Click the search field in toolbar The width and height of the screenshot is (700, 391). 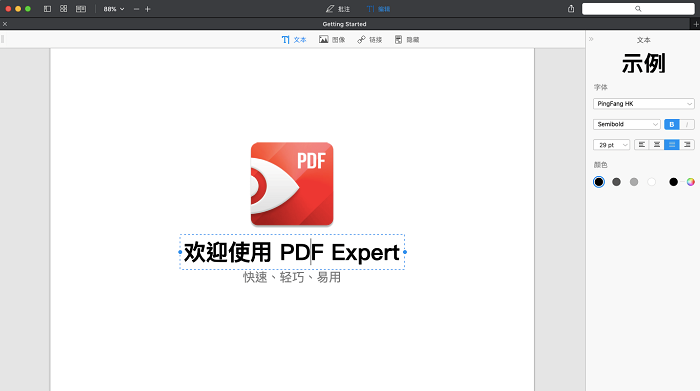[638, 9]
